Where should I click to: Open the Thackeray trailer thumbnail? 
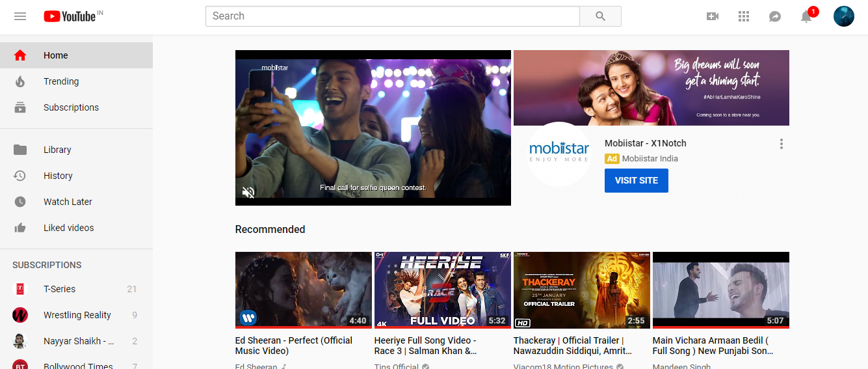[x=581, y=290]
